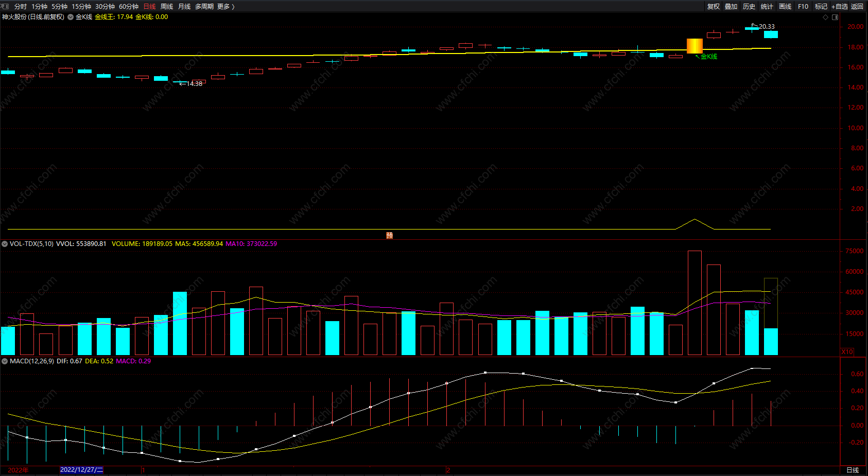The image size is (868, 476).
Task: Open the 画线 drawing tools
Action: (785, 6)
